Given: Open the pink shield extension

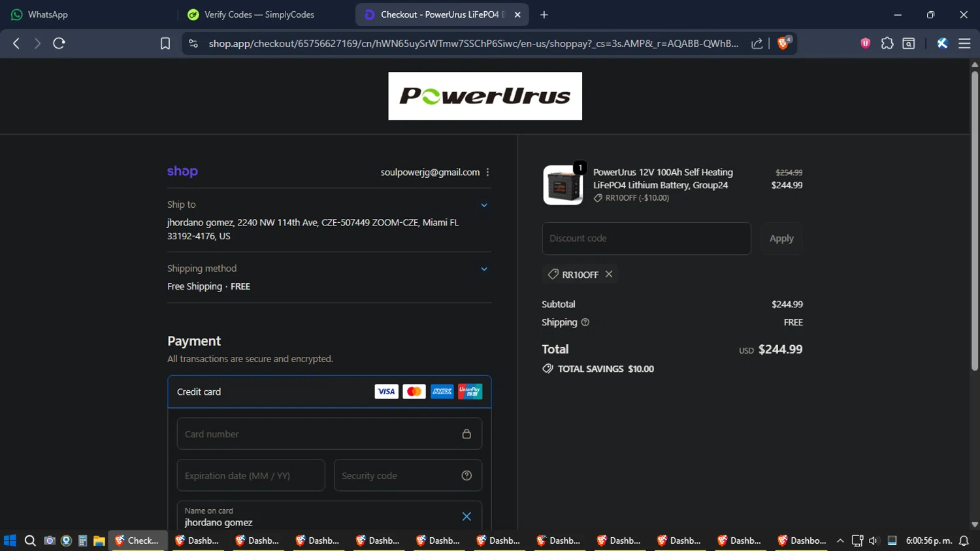Looking at the screenshot, I should click(866, 43).
